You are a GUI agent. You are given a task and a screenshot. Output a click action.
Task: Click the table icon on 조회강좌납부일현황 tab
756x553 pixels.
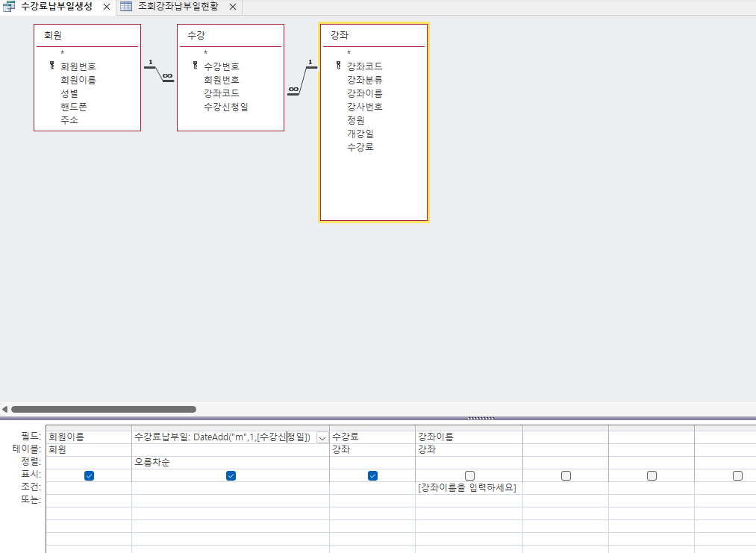(126, 7)
